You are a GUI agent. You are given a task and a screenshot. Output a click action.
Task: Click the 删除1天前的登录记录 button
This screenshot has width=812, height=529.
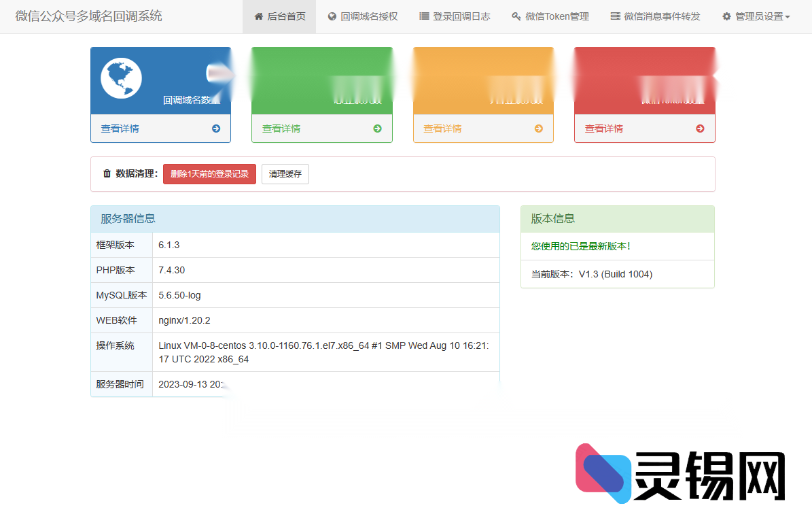209,173
